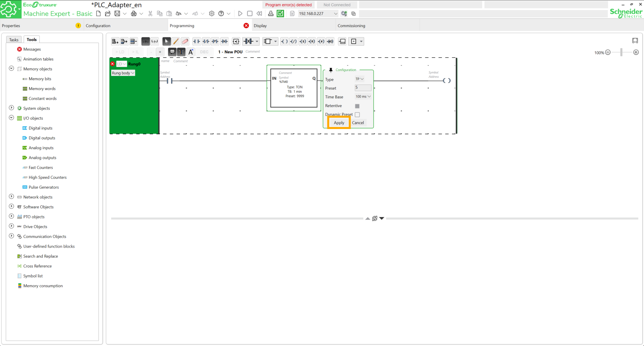The height and width of the screenshot is (346, 644).
Task: Select the eraser tool in the ladder toolbar
Action: pyautogui.click(x=185, y=41)
